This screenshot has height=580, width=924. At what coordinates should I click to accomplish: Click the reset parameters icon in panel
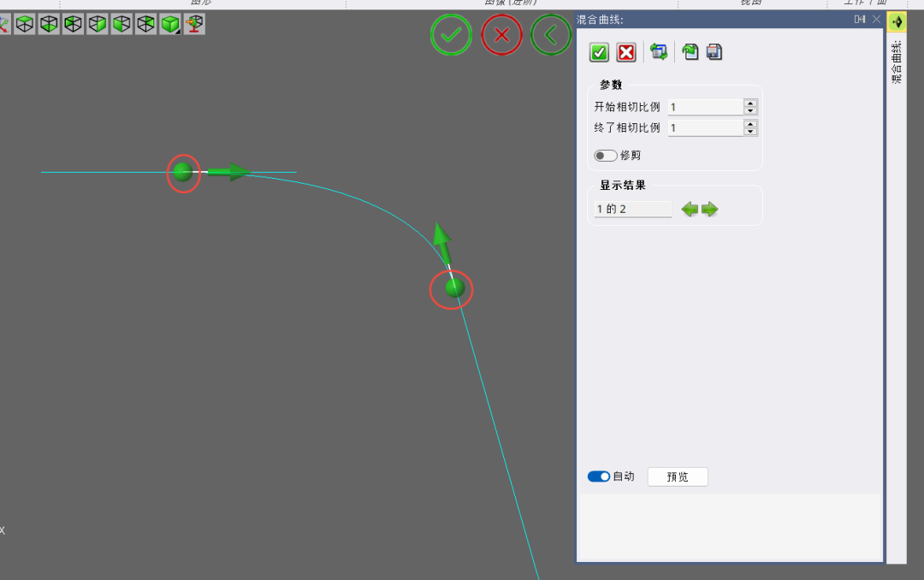659,52
